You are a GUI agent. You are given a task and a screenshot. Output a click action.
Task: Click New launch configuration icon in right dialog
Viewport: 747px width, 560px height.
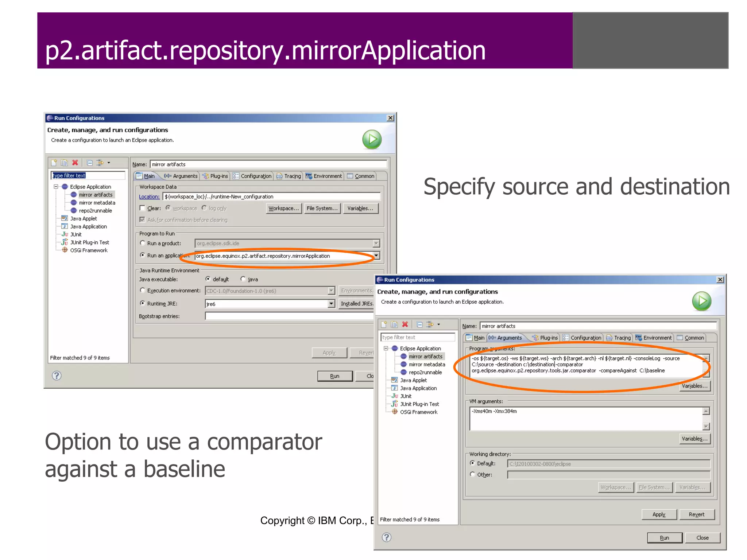384,324
